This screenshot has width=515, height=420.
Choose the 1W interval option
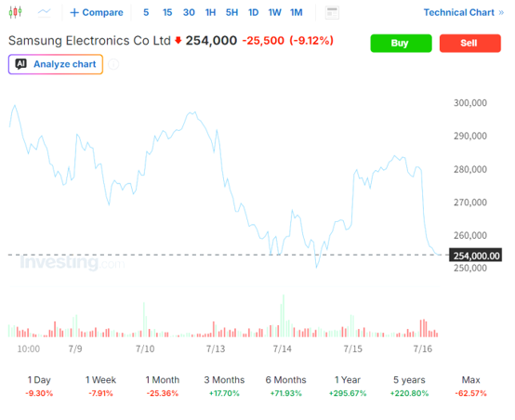[x=274, y=12]
